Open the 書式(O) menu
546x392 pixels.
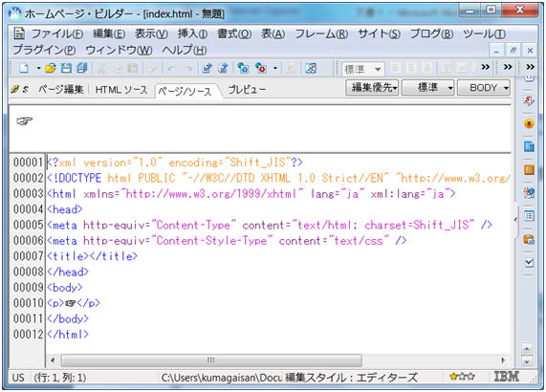pyautogui.click(x=234, y=34)
